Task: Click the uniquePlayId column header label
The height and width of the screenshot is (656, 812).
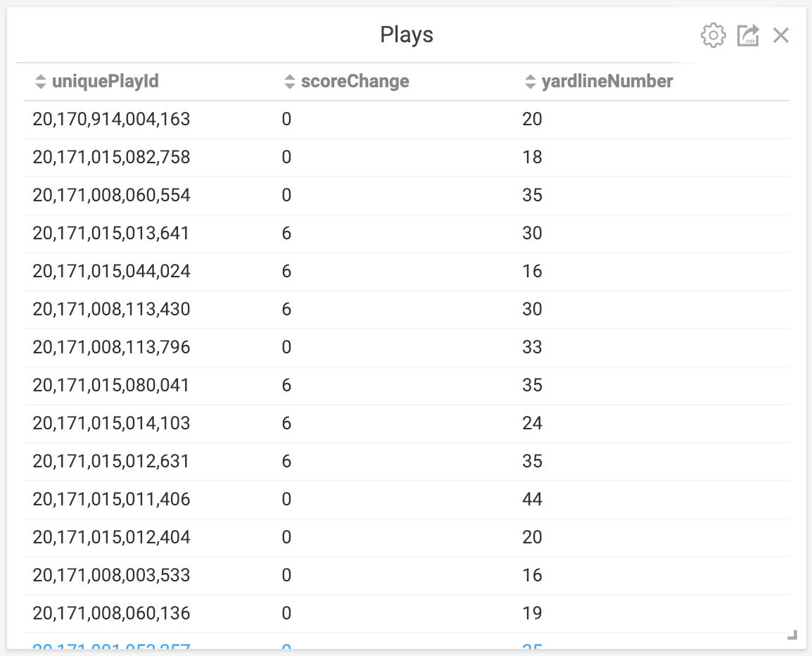Action: click(x=105, y=82)
